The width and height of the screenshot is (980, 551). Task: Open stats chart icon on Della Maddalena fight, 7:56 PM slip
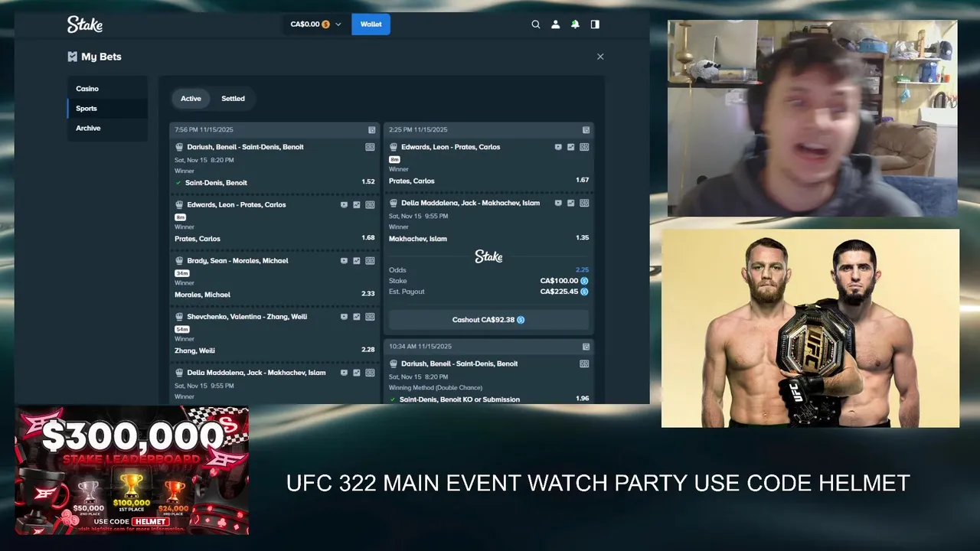click(x=357, y=373)
